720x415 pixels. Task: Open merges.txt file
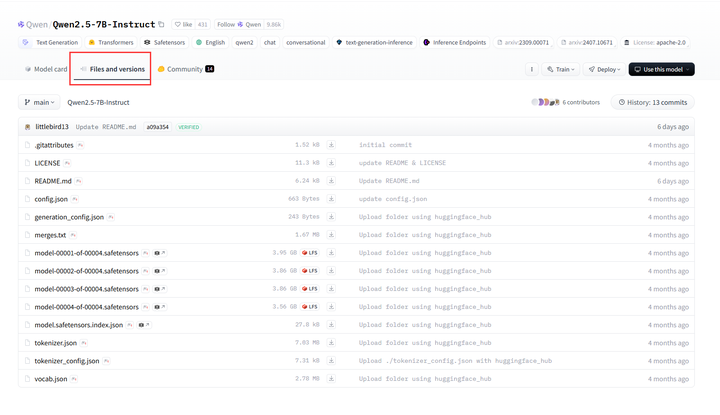tap(50, 235)
